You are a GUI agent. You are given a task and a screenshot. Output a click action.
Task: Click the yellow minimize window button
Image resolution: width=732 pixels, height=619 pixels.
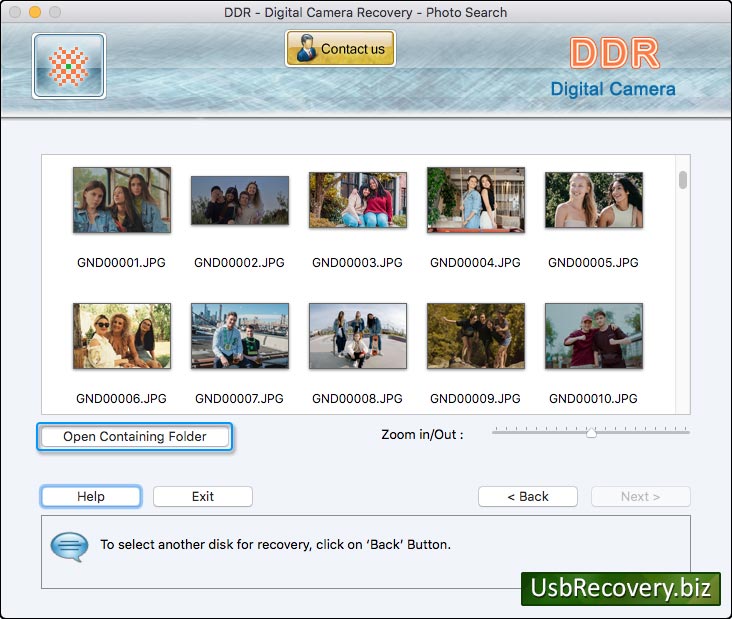tap(35, 12)
